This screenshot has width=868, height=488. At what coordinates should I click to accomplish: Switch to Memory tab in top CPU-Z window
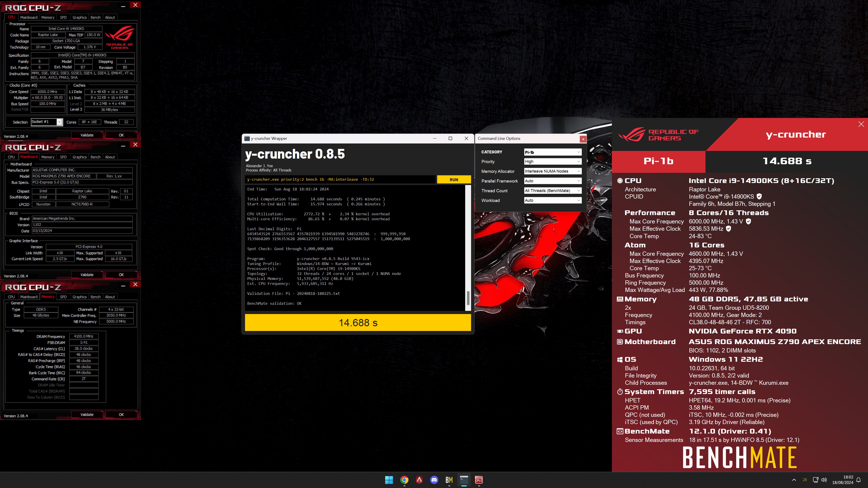point(47,17)
